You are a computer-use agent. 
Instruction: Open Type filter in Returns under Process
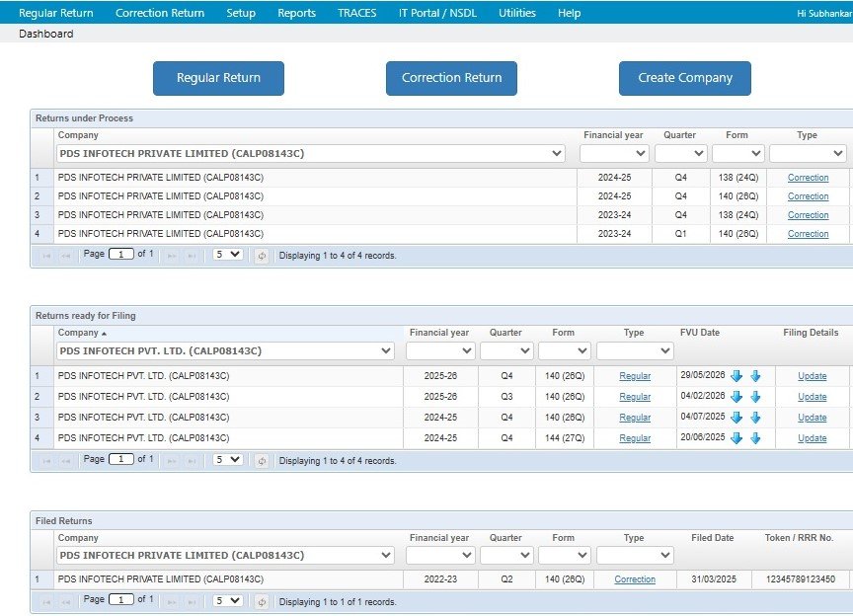point(808,153)
